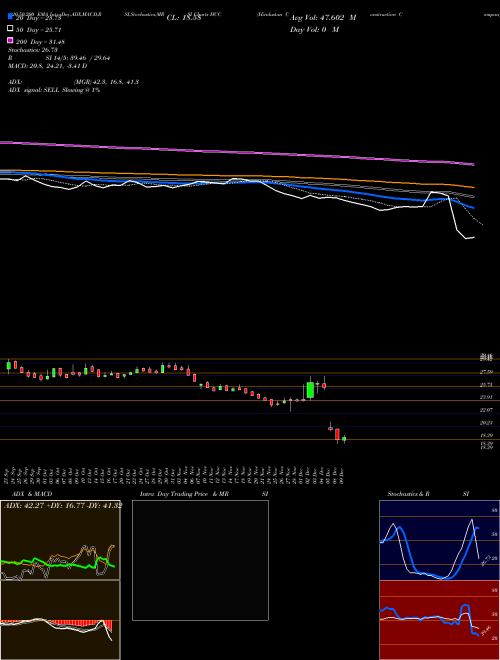The height and width of the screenshot is (660, 500).
Task: Open the empty Intra Day Trading chart box
Action: pos(200,560)
